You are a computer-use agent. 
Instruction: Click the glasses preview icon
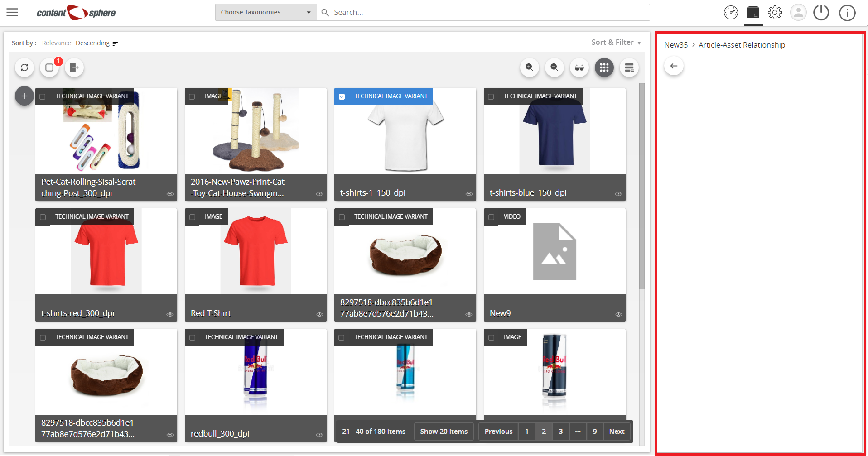coord(579,67)
